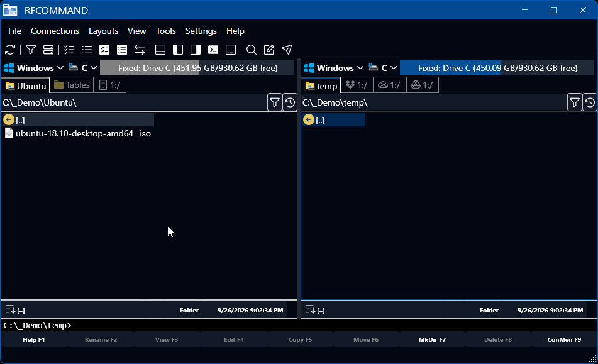Click the left panel path field C:\_Demo\Ubuntu\
The height and width of the screenshot is (364, 598).
point(134,102)
